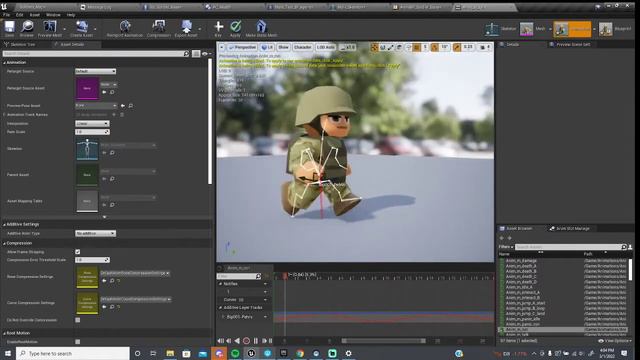640x360 pixels.
Task: Collapse the Root Motion section
Action: pos(4,333)
